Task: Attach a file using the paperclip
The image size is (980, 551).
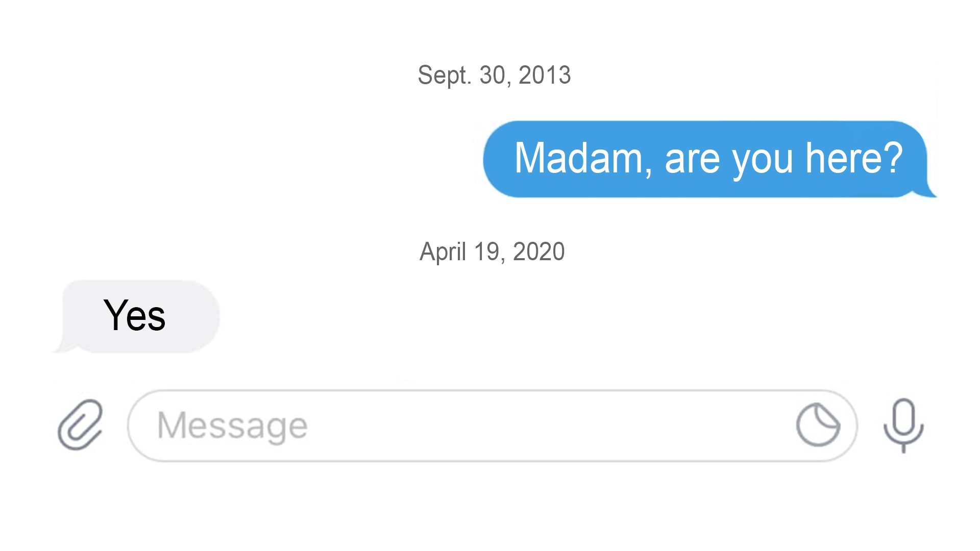Action: point(80,425)
